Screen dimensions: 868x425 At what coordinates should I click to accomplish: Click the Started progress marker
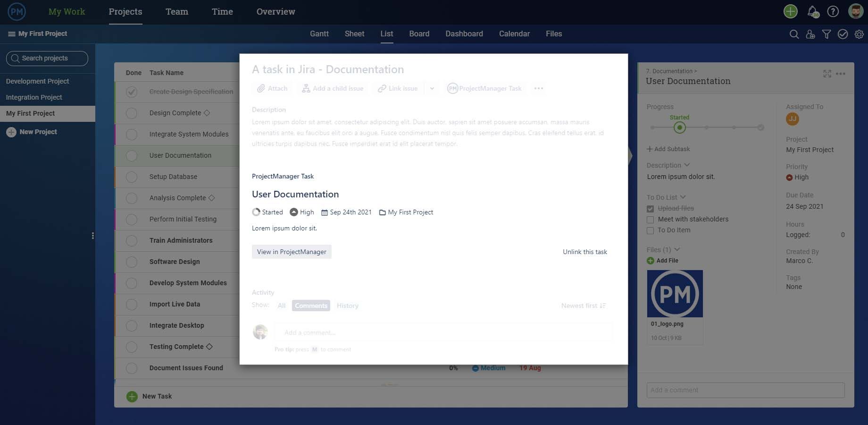(679, 127)
